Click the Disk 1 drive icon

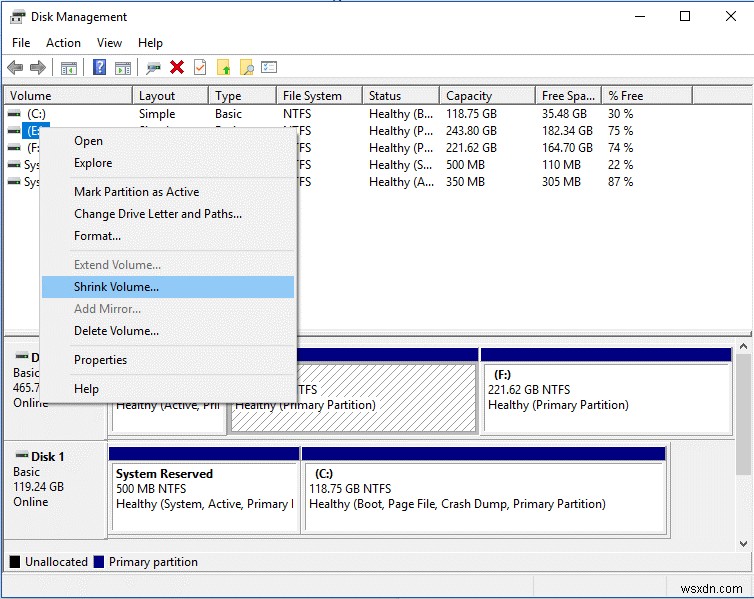[22, 455]
